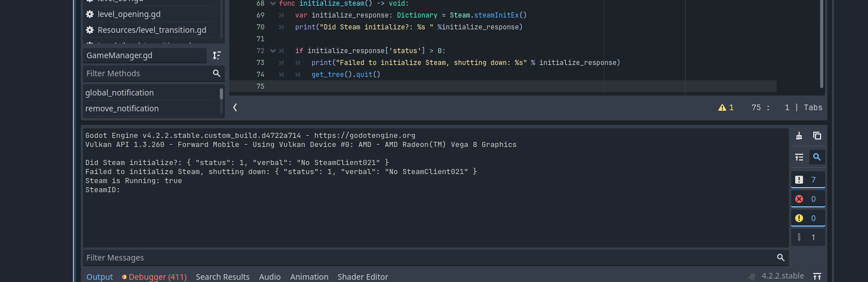
Task: Click the 'Steam is Running: true' output line
Action: pos(134,181)
